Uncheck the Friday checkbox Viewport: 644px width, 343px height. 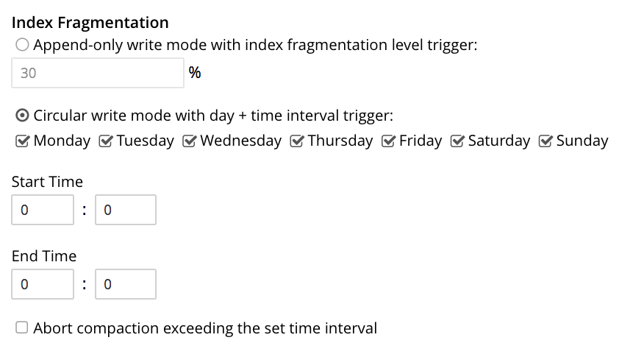[x=388, y=141]
